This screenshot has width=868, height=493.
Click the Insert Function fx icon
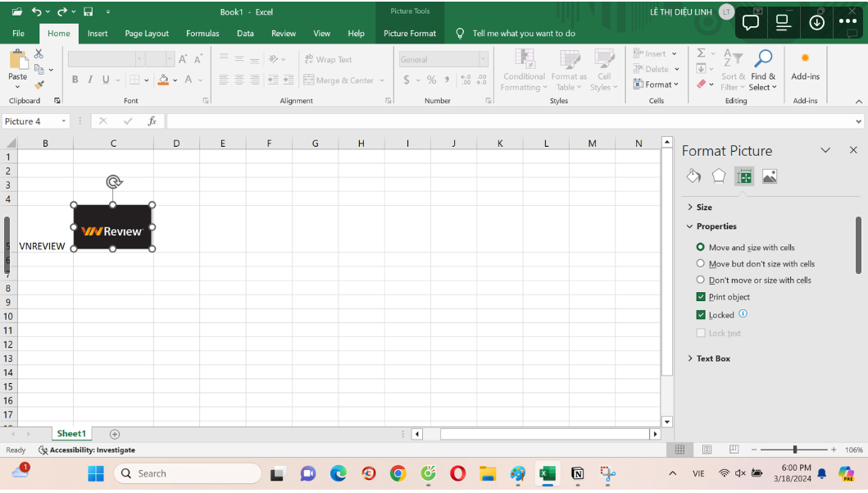point(152,121)
